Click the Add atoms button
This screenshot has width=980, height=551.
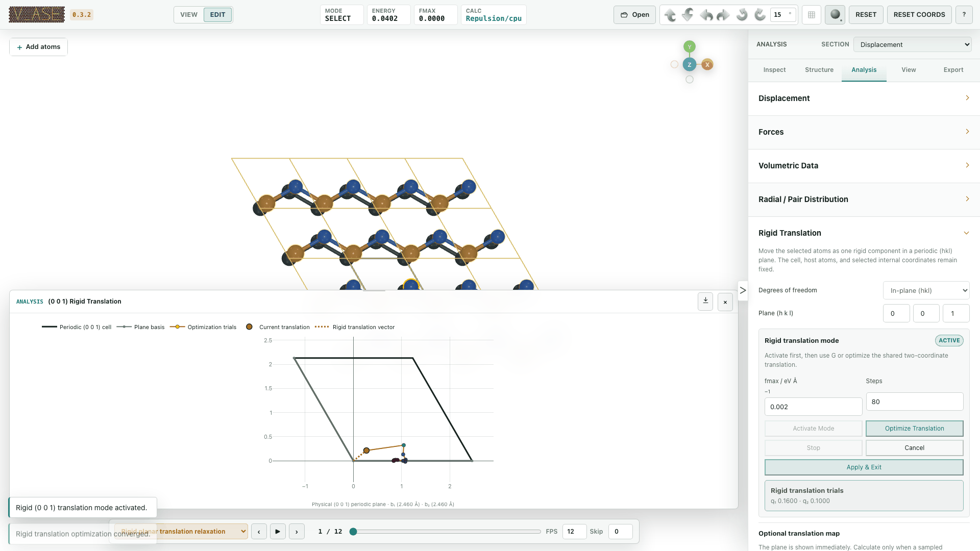point(38,47)
